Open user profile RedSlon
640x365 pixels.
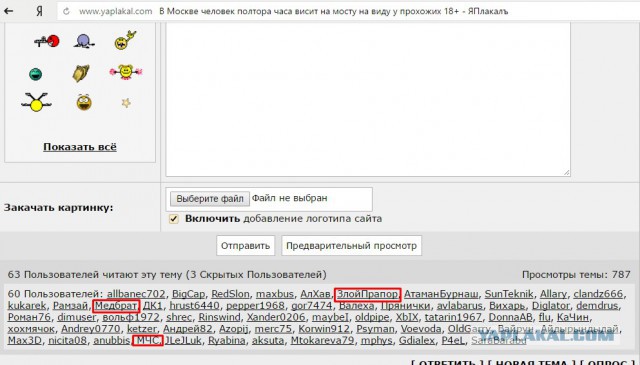(x=230, y=294)
